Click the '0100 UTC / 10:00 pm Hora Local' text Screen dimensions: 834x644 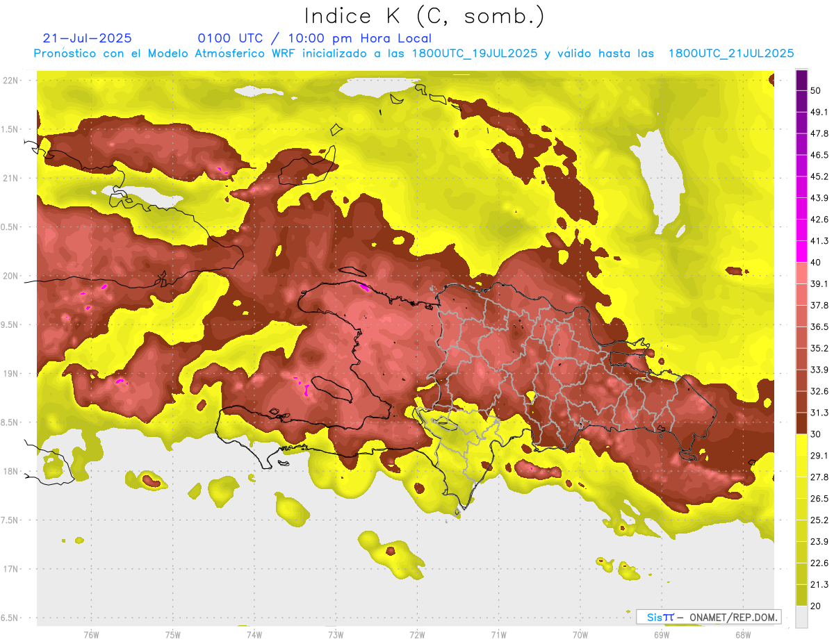(314, 38)
